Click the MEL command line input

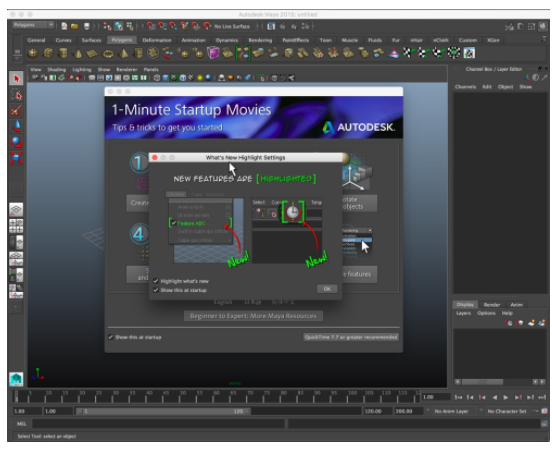[158, 424]
